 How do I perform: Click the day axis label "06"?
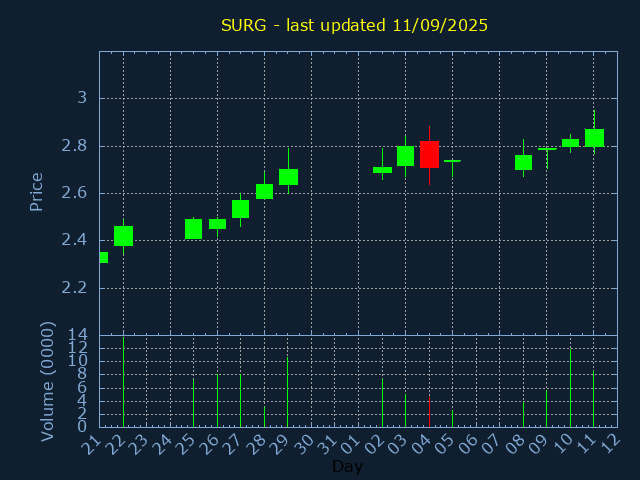point(467,443)
